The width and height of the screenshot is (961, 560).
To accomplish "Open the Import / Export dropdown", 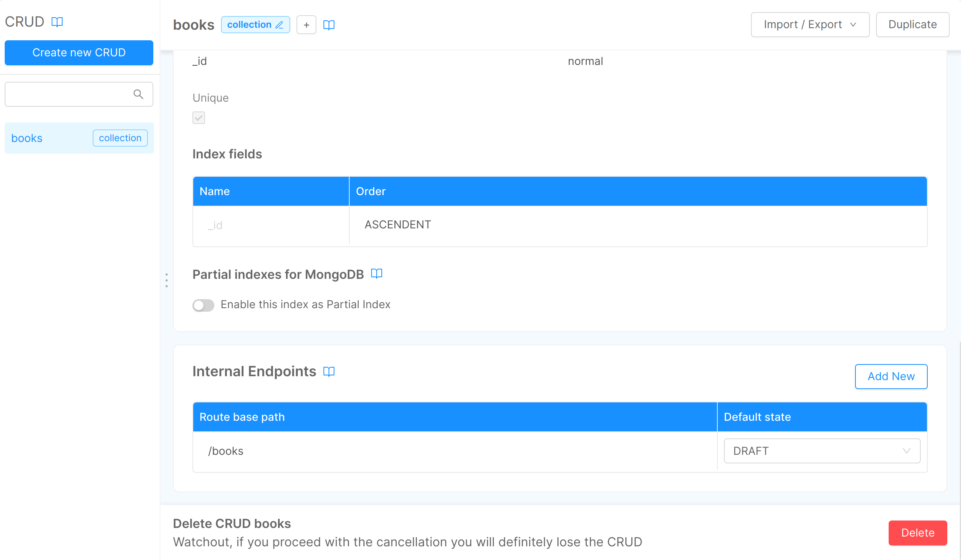I will 810,25.
